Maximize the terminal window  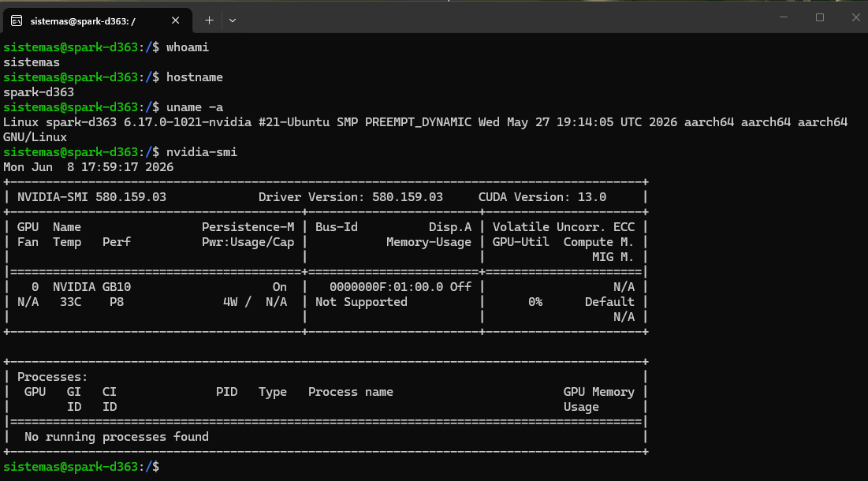click(820, 17)
